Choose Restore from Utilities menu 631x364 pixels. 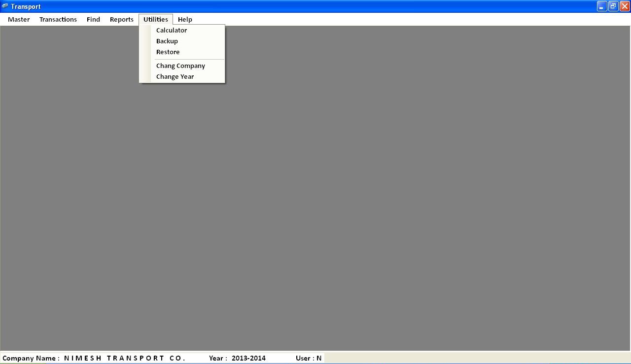[x=182, y=52]
